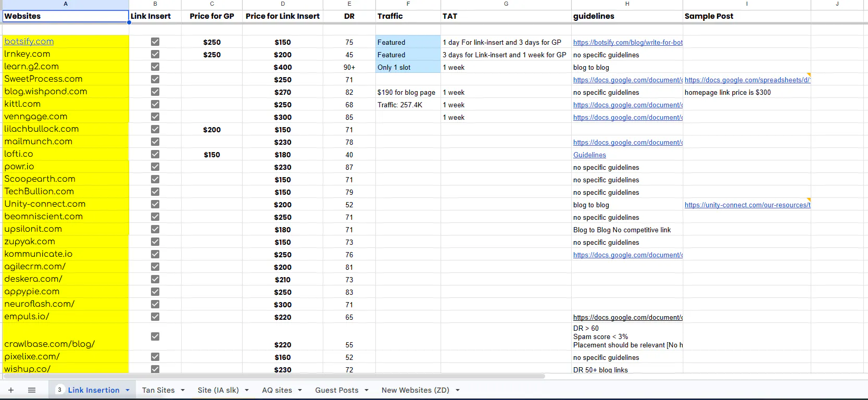Select column D header
This screenshot has width=868, height=400.
(283, 4)
